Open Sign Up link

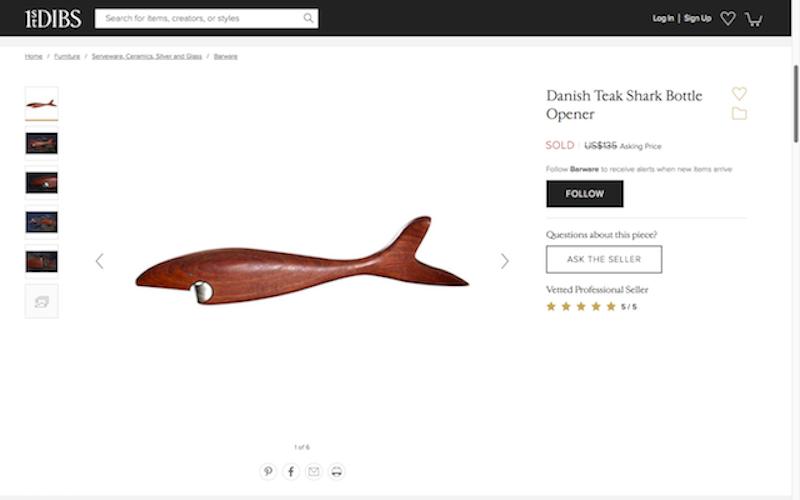[698, 18]
